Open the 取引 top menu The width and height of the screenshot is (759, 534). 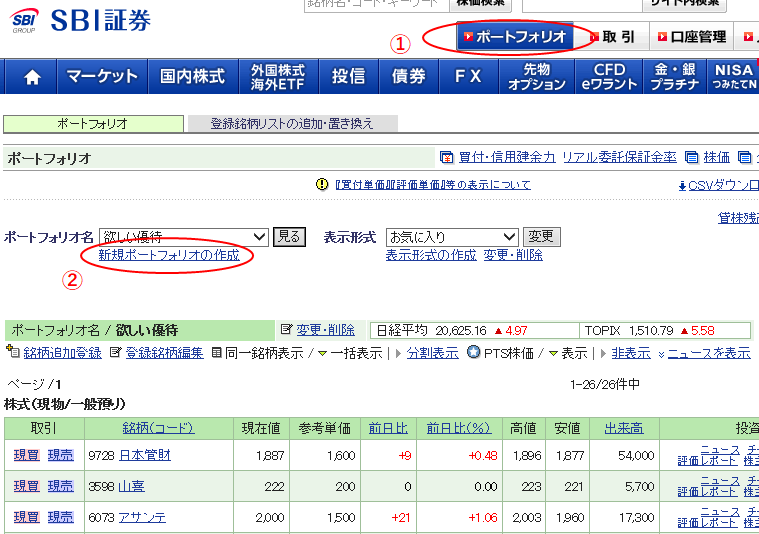pos(613,37)
